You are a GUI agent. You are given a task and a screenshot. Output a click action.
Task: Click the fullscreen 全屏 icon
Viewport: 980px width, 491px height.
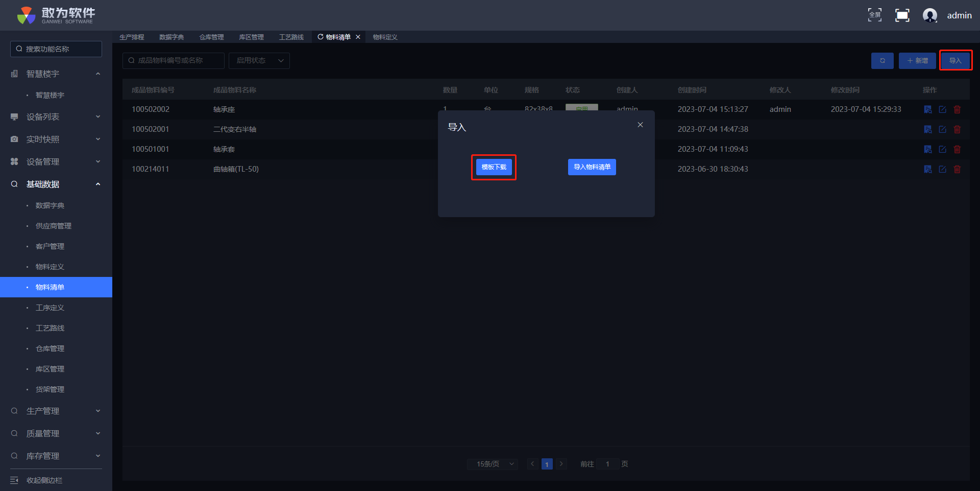coord(874,15)
